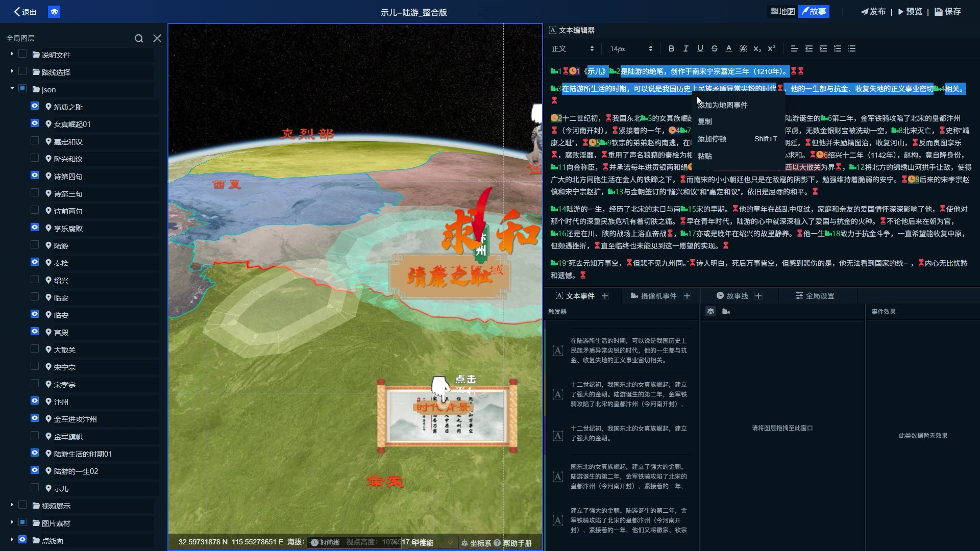Hide the 金军进攻汴州 layer
The width and height of the screenshot is (980, 551).
point(35,418)
